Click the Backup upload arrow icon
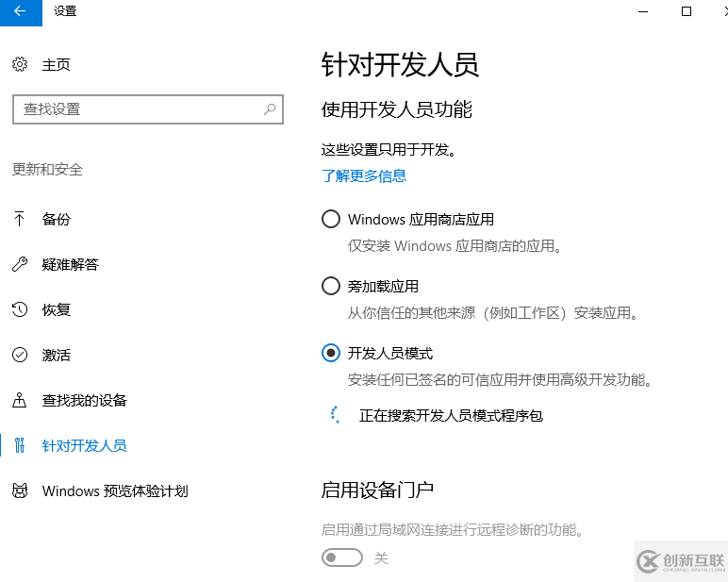 20,219
